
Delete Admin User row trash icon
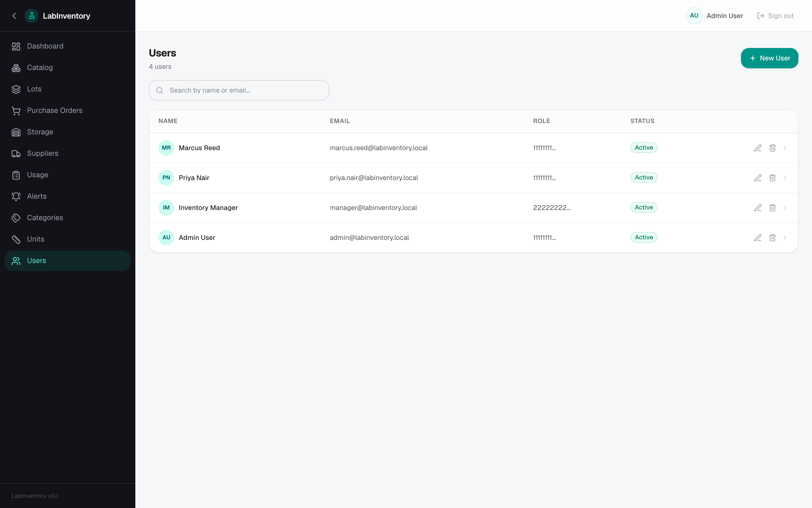point(773,238)
